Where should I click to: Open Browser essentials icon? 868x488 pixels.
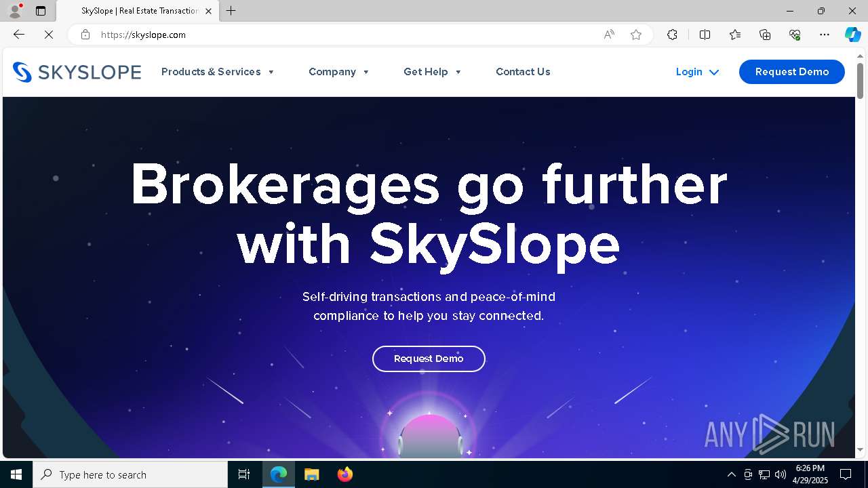coord(795,35)
